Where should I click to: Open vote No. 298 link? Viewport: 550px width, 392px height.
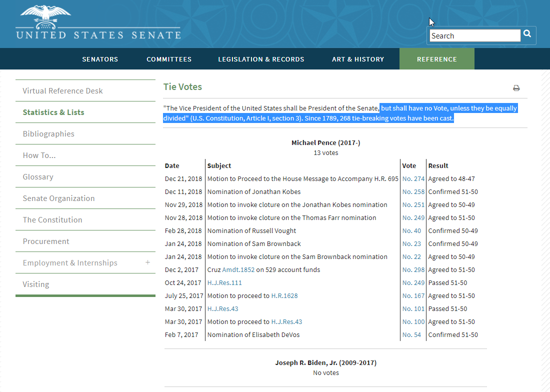coord(413,269)
